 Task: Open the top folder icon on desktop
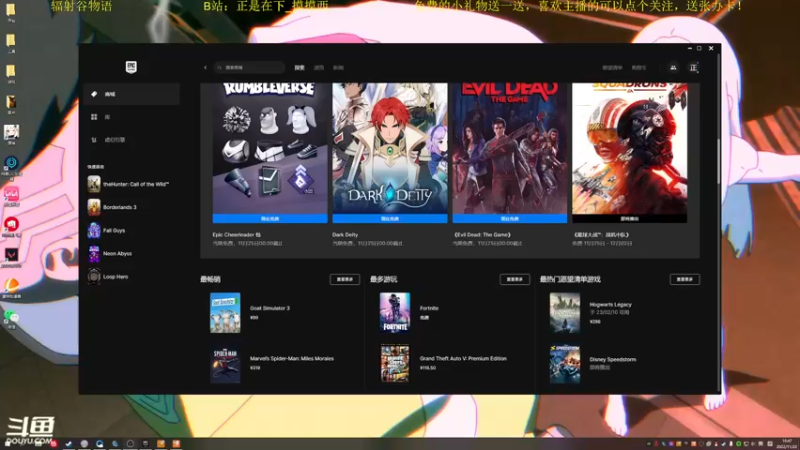click(11, 10)
